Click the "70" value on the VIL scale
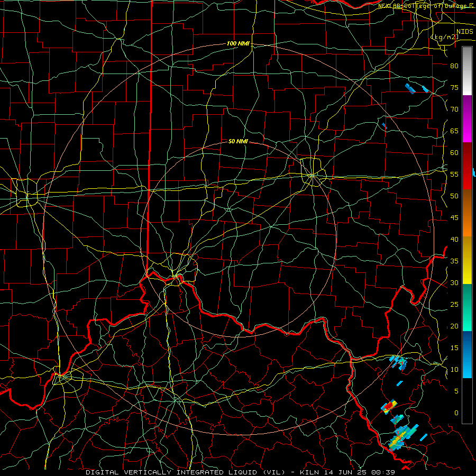Screen dimensions: 476x476 click(x=454, y=109)
